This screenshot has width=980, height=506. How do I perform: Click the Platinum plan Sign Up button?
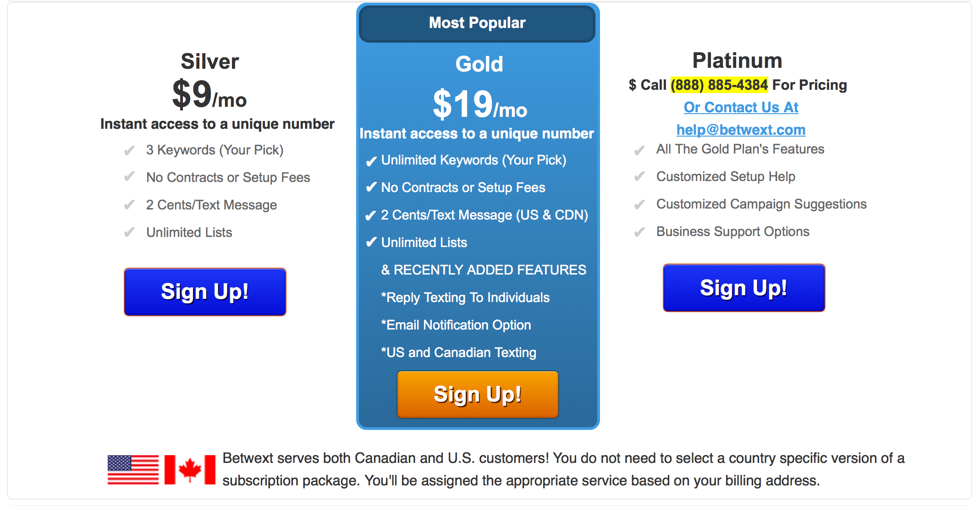[x=744, y=288]
